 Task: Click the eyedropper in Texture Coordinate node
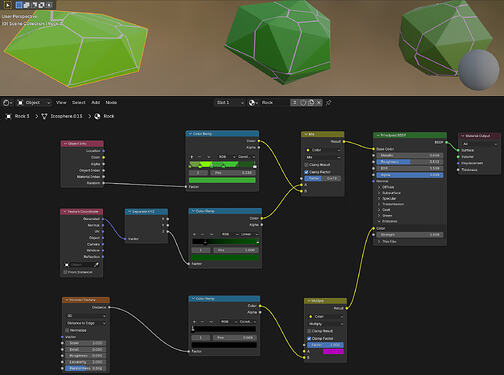tap(97, 265)
